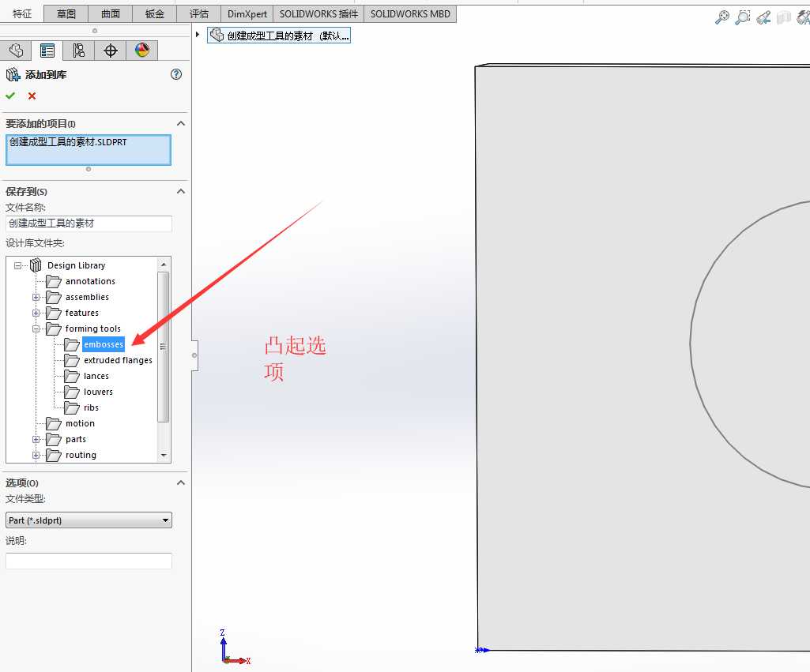Viewport: 810px width, 672px height.
Task: Click the 文件名称 input field
Action: [x=89, y=223]
